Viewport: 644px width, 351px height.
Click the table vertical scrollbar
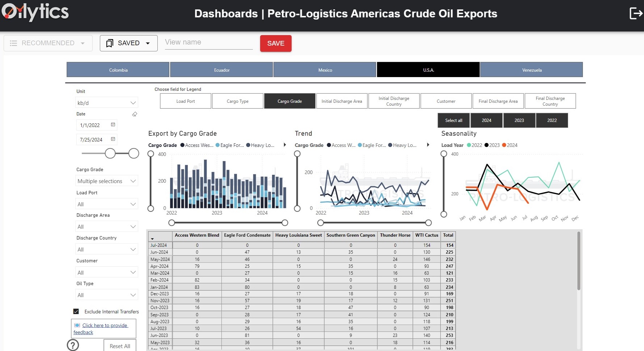(x=579, y=261)
